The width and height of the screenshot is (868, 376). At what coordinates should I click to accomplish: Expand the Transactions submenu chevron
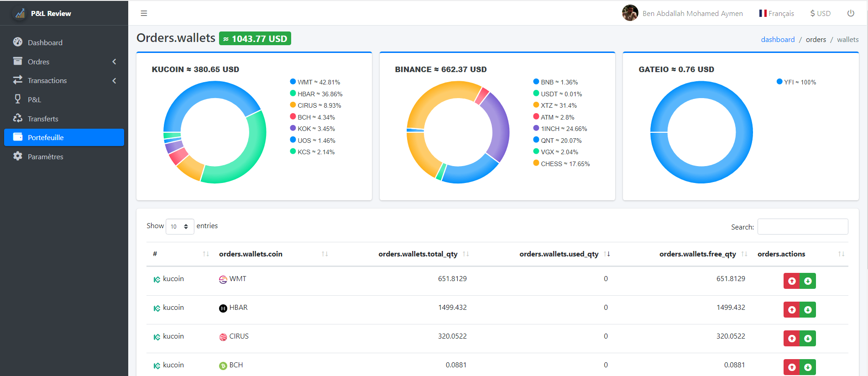tap(114, 81)
